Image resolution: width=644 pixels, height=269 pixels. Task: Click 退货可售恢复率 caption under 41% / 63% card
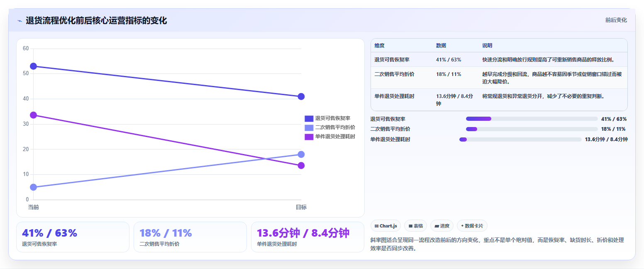click(x=39, y=244)
